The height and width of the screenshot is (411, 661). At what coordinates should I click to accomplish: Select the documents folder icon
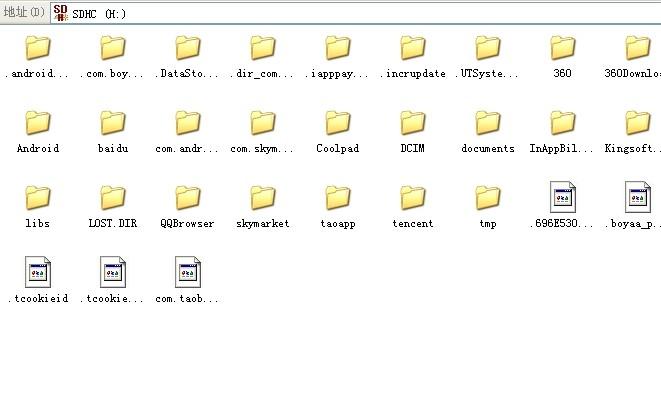(488, 123)
